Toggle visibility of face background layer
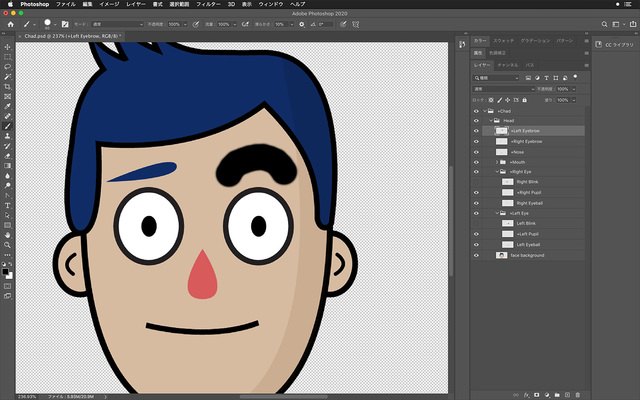This screenshot has height=400, width=640. (x=476, y=255)
